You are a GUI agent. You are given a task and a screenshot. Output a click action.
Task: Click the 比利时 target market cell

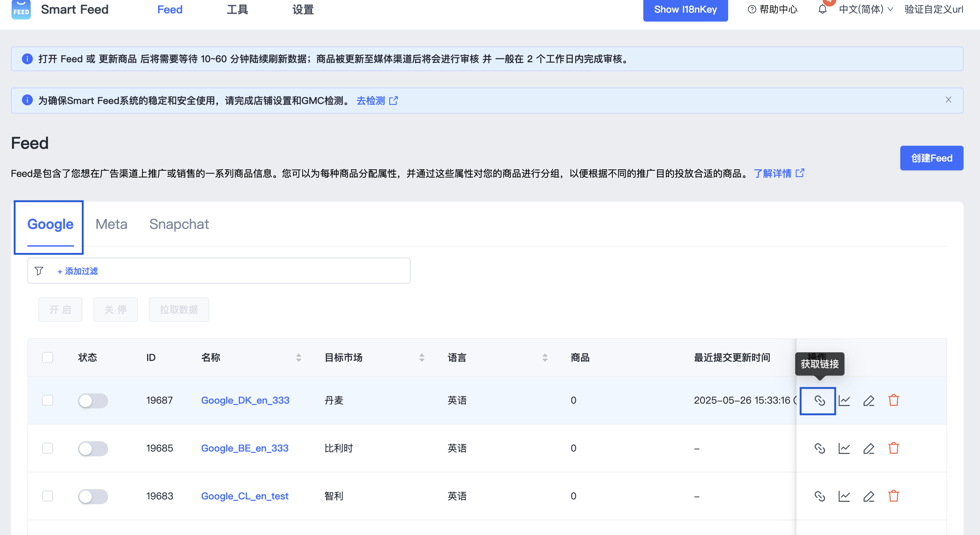(339, 448)
